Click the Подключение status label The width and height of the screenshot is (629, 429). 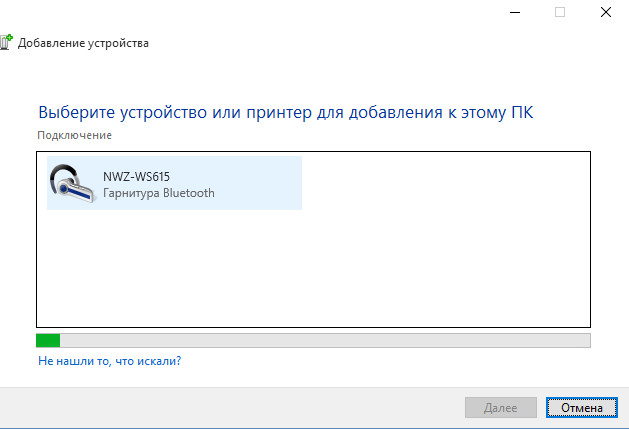[x=74, y=135]
